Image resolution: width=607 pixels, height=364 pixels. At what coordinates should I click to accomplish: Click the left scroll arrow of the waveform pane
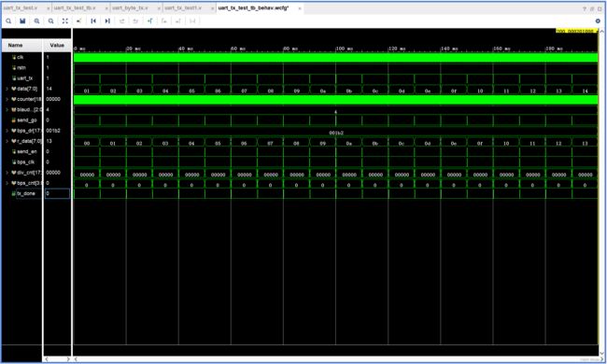77,359
